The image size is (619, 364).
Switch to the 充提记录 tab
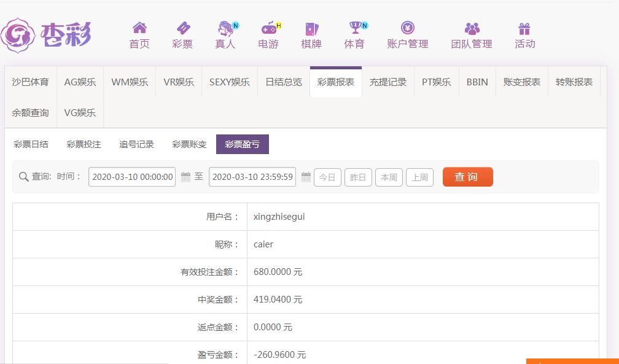(x=388, y=82)
